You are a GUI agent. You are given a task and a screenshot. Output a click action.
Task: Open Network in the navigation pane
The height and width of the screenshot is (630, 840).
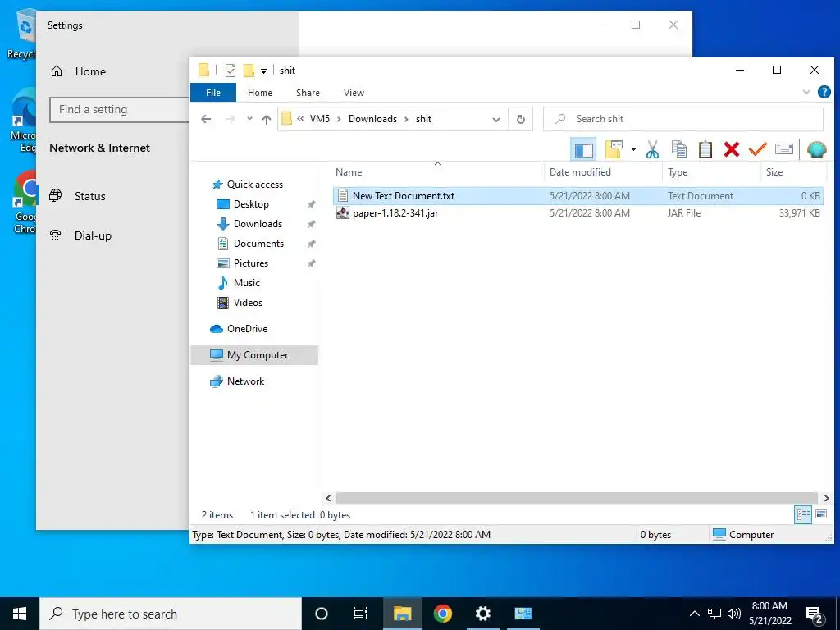245,381
